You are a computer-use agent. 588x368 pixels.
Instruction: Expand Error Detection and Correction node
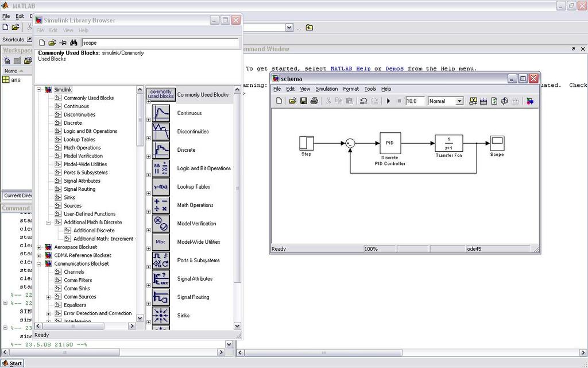tap(48, 313)
